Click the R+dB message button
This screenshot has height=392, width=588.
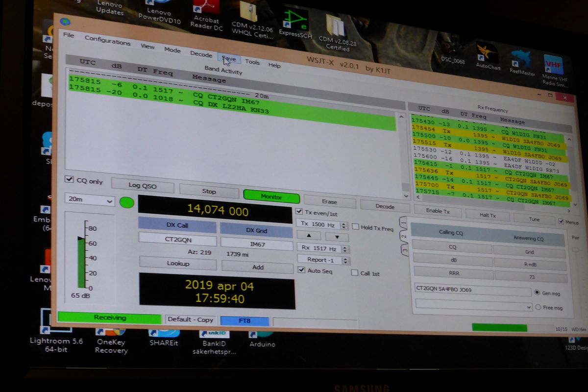[x=530, y=263]
